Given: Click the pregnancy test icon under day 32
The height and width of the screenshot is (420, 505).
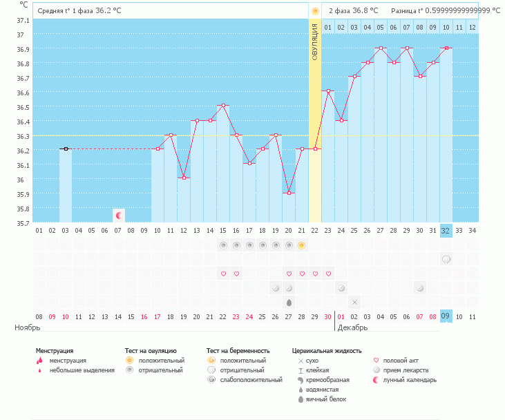Looking at the screenshot, I should 446,260.
